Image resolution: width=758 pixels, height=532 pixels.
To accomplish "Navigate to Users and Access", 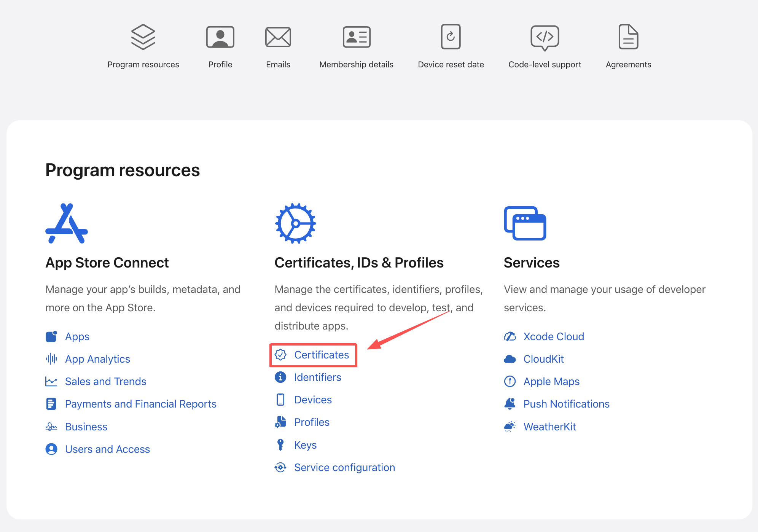I will (x=107, y=449).
